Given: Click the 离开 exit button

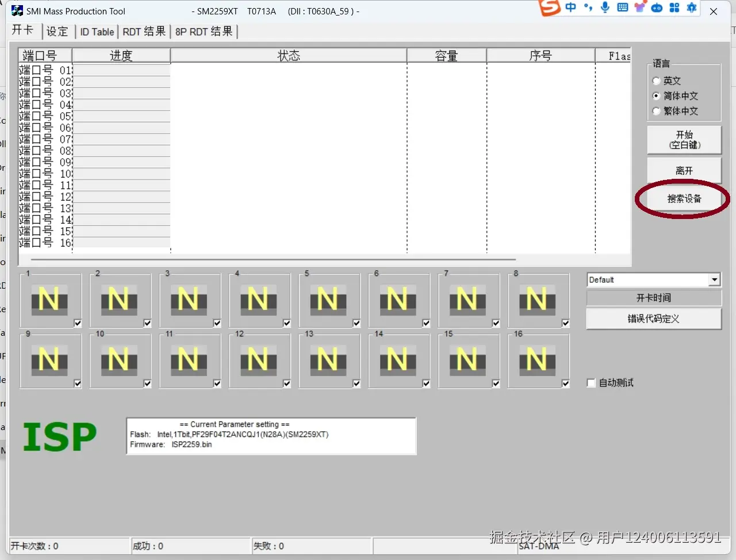Looking at the screenshot, I should [684, 171].
